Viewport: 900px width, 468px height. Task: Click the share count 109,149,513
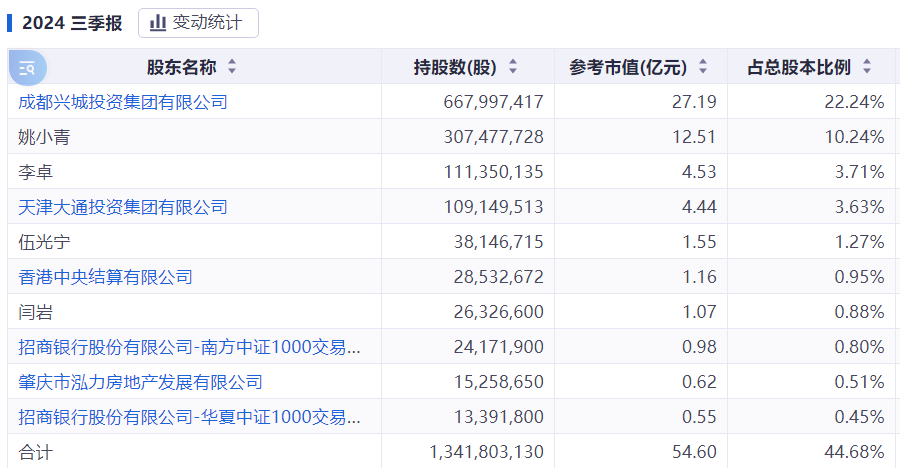point(494,207)
